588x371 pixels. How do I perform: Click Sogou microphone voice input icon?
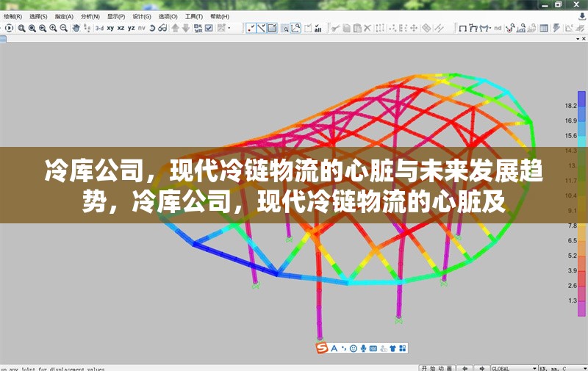[x=363, y=348]
